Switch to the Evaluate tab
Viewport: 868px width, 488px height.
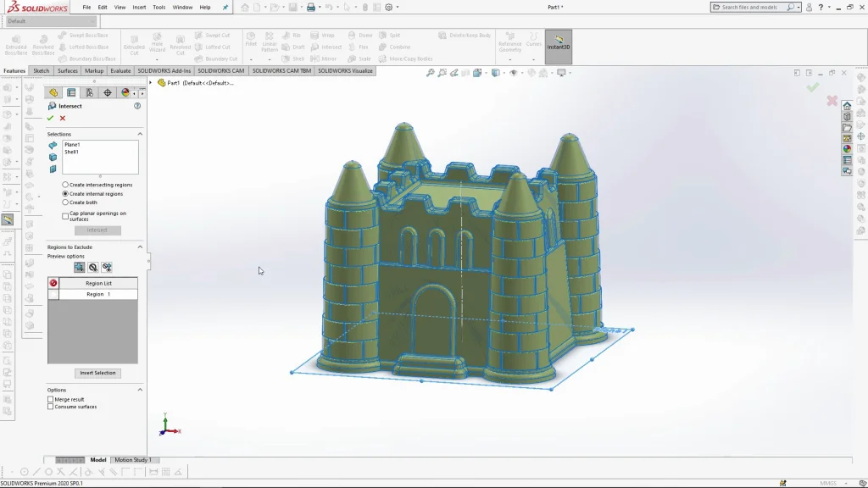click(x=120, y=71)
